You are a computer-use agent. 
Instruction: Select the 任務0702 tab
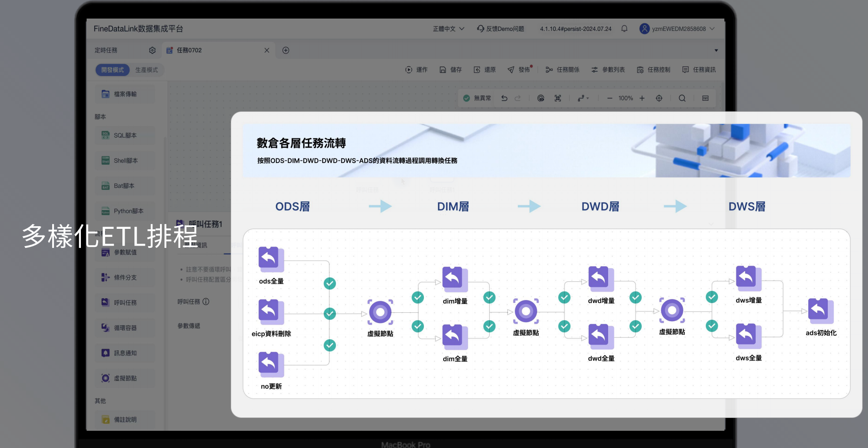pos(189,50)
